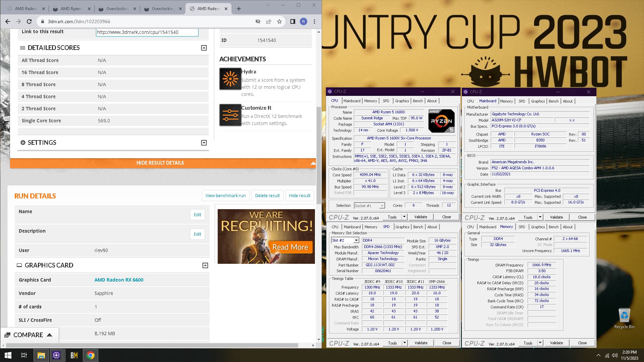Image resolution: width=644 pixels, height=362 pixels.
Task: Click the Hydra achievement icon
Action: (230, 79)
